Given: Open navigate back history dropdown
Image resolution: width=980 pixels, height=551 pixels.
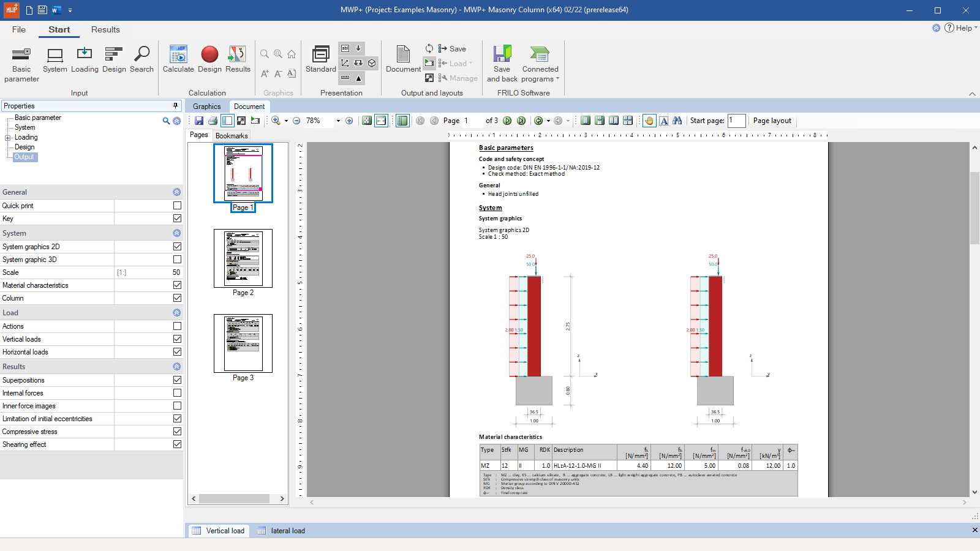Looking at the screenshot, I should [x=548, y=121].
